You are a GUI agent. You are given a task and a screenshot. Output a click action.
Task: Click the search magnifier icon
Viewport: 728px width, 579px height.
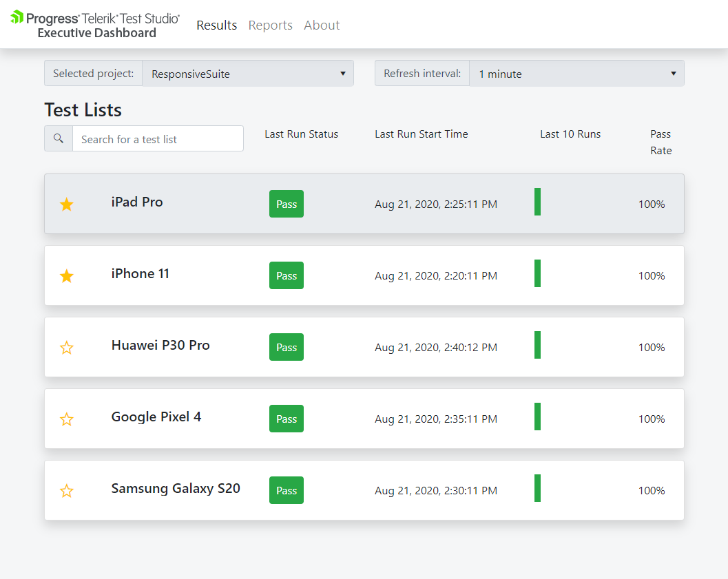tap(59, 138)
